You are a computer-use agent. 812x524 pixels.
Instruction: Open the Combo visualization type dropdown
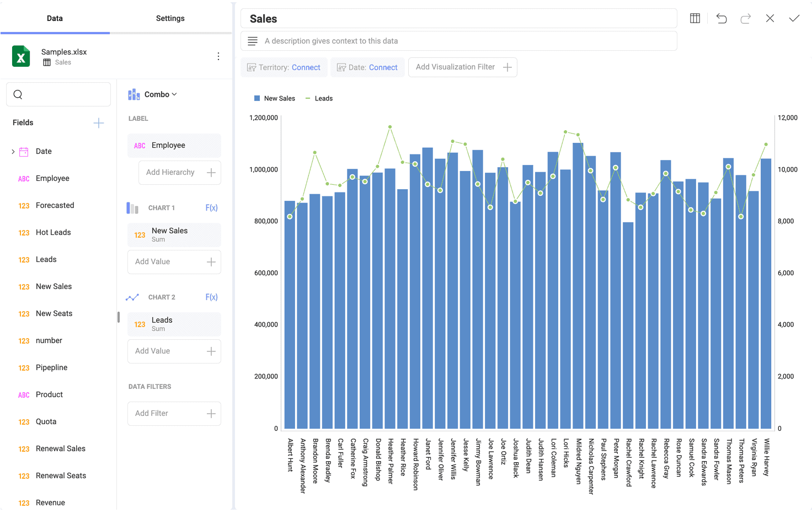161,94
